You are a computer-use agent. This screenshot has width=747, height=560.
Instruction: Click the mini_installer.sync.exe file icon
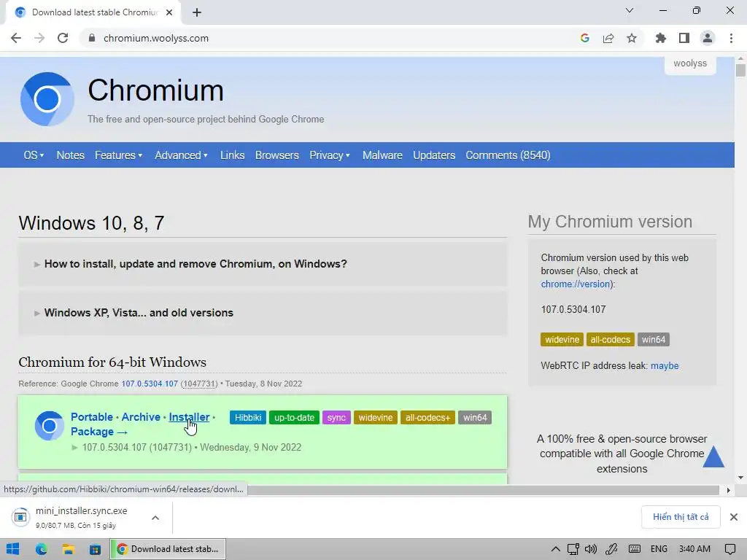coord(20,517)
